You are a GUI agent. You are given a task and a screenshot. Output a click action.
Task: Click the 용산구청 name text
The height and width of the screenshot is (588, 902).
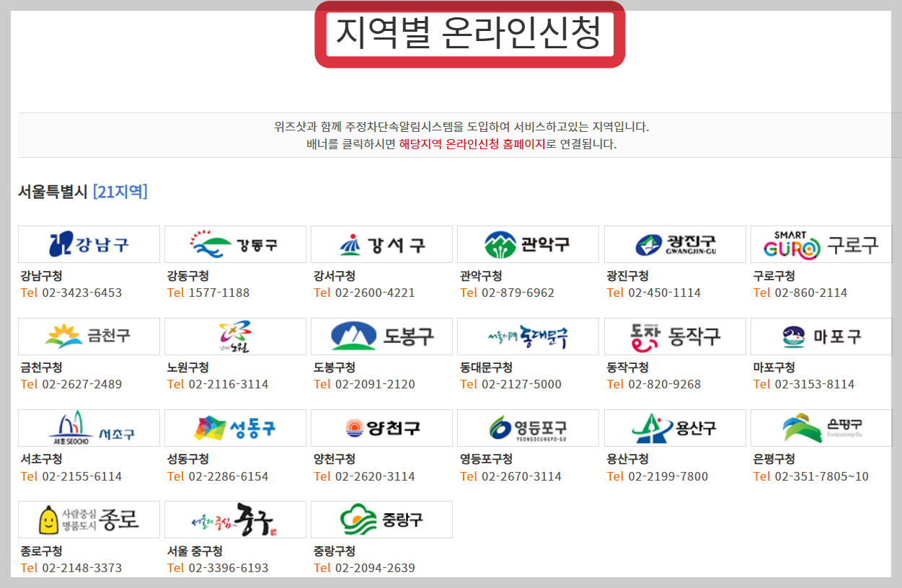(628, 459)
